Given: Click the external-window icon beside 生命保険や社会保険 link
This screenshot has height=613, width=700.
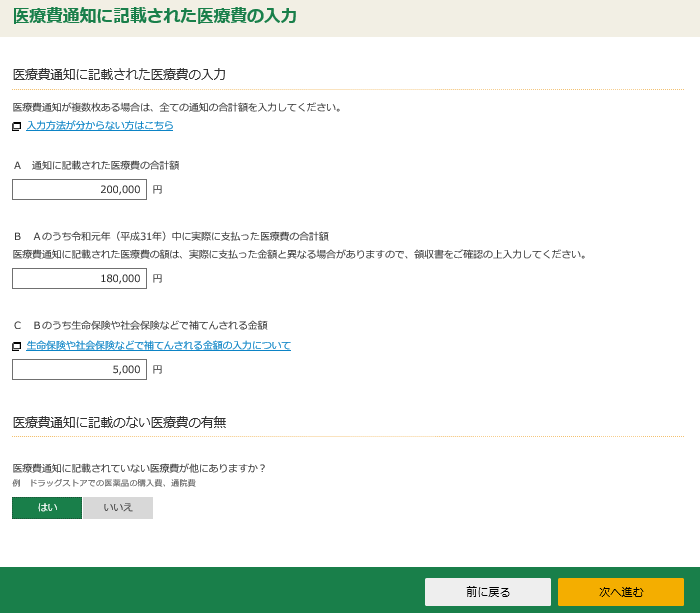Looking at the screenshot, I should pos(17,346).
